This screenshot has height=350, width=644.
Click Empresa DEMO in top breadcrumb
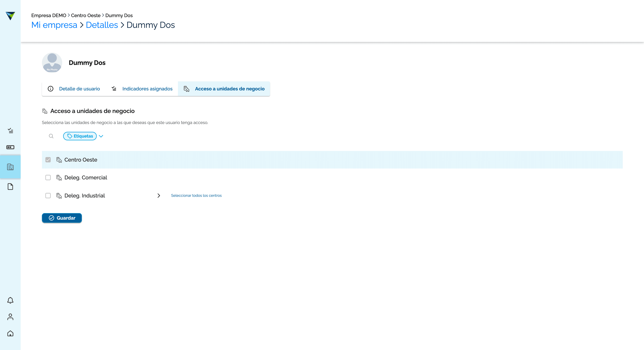point(49,15)
